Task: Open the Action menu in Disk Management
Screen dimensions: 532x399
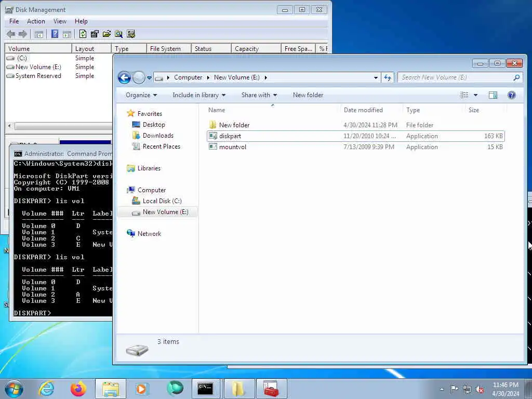Action: point(36,21)
